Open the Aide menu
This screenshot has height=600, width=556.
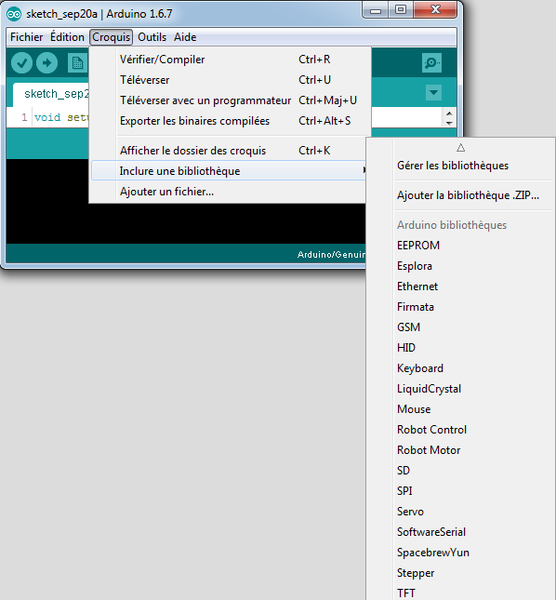tap(185, 37)
